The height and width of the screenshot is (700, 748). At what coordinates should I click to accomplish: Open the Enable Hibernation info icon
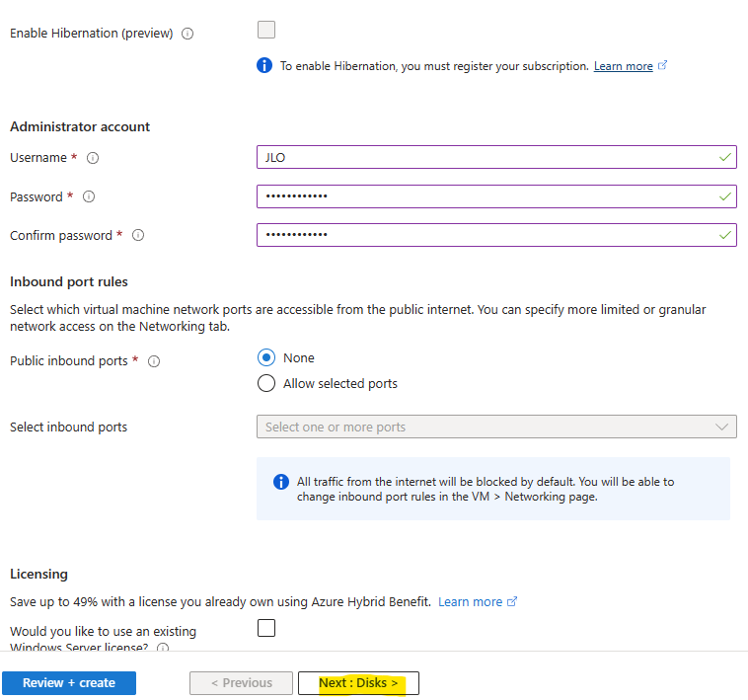187,34
